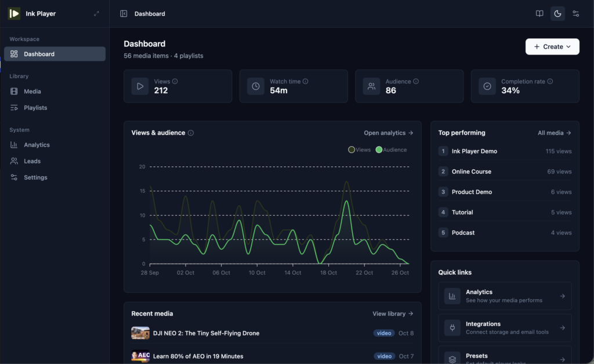Click the 18 Oct label on chart axis
Image resolution: width=594 pixels, height=364 pixels.
coord(328,273)
